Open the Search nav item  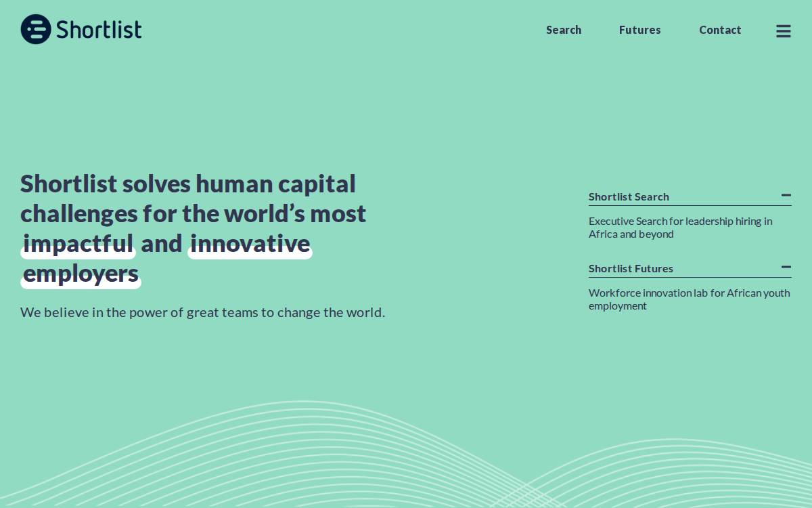pos(564,30)
